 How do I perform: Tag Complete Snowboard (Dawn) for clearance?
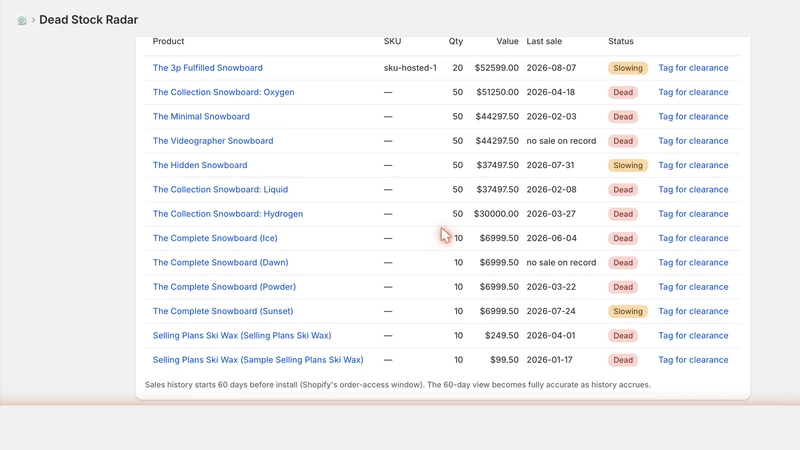click(693, 262)
